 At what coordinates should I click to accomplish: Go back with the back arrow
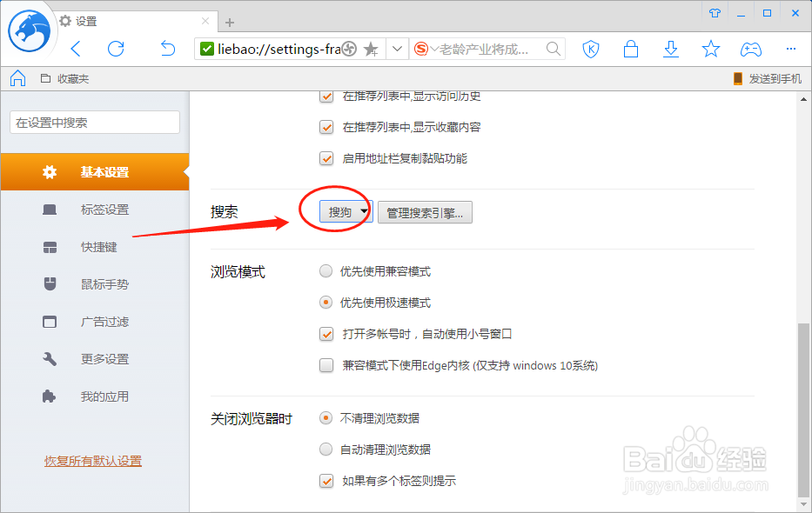(76, 50)
